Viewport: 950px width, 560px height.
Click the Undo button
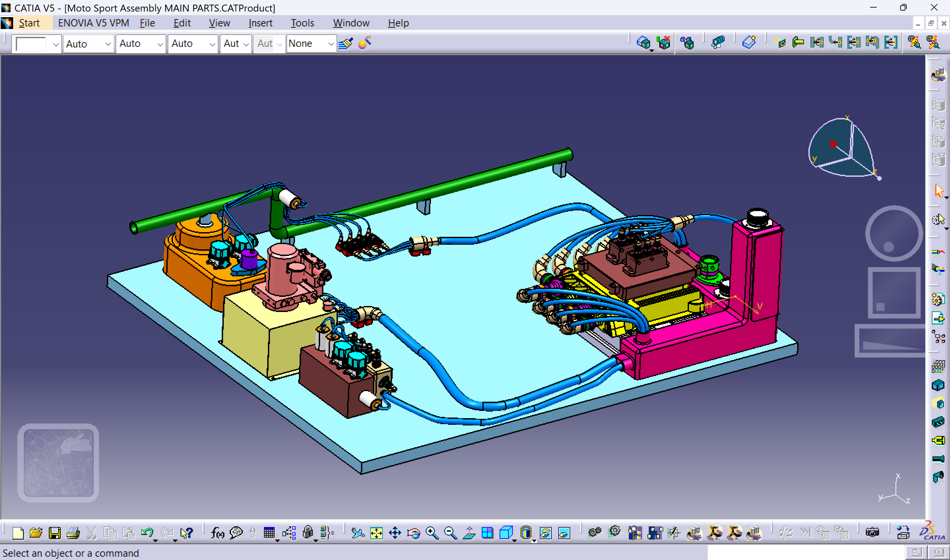point(147,533)
